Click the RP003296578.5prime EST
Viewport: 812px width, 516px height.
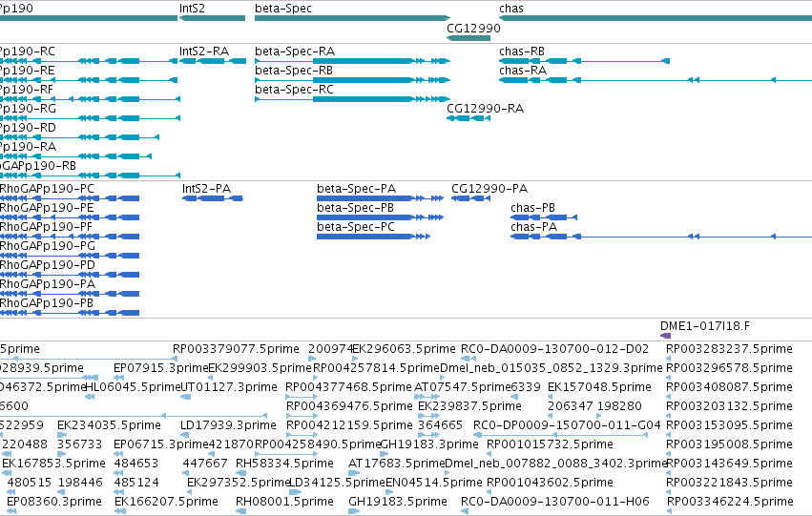(x=669, y=378)
